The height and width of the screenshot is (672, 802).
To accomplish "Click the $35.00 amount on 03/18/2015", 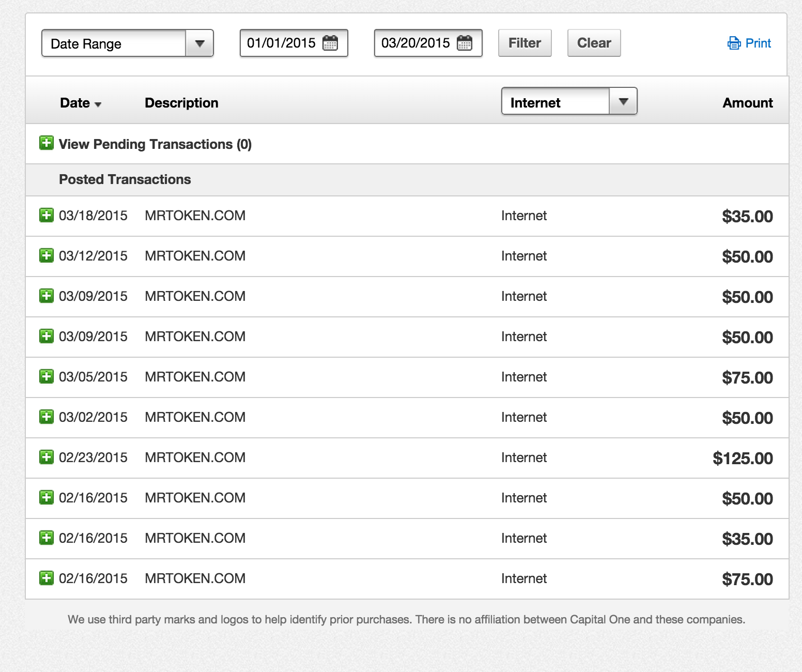I will point(747,216).
